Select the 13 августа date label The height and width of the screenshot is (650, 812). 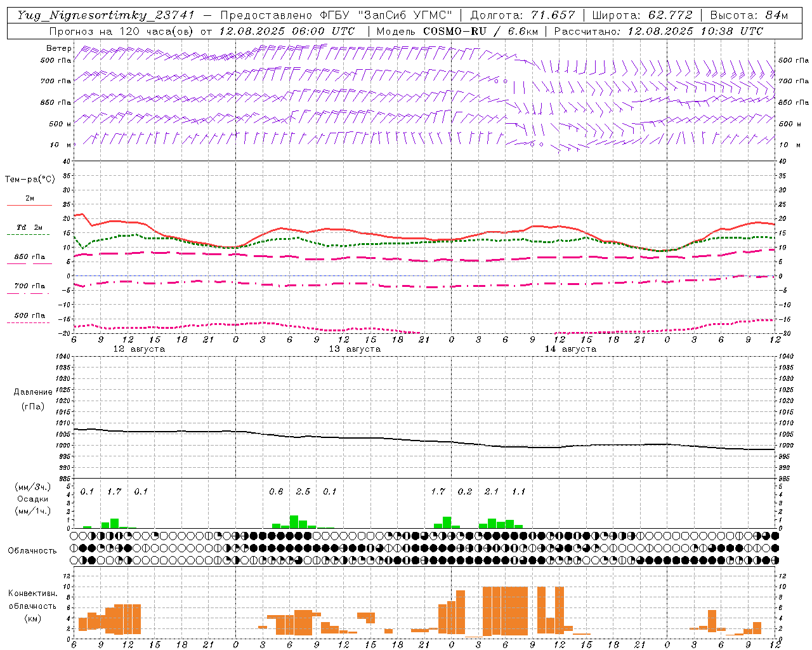tap(355, 349)
